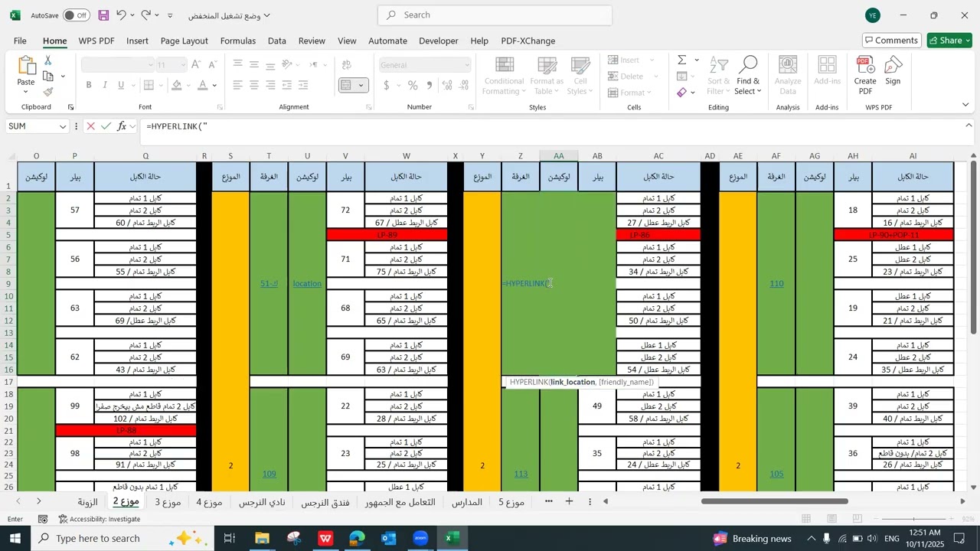Switch to the Developer tab
The image size is (980, 551).
click(439, 41)
